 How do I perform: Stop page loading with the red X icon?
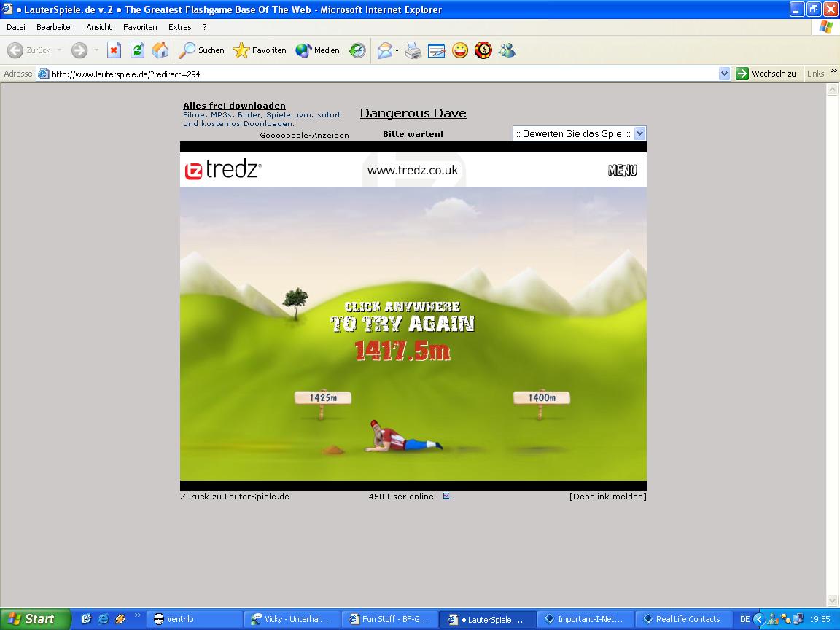114,50
